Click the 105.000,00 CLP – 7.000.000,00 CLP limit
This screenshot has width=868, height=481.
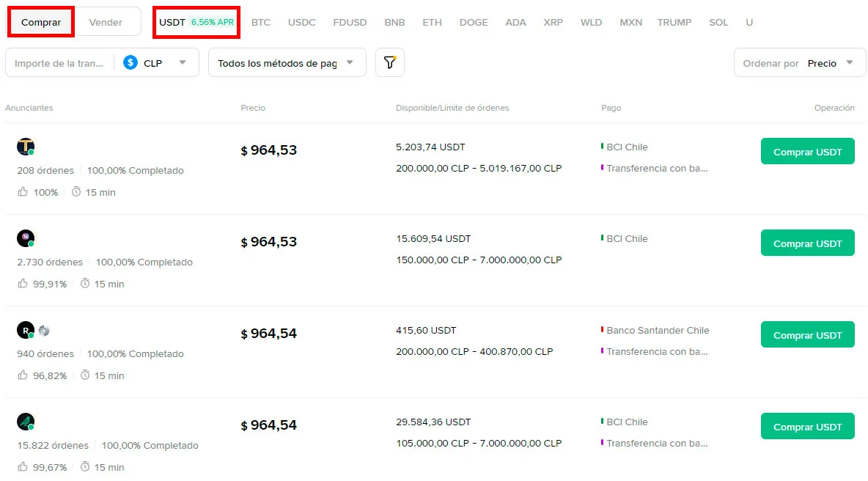[479, 444]
